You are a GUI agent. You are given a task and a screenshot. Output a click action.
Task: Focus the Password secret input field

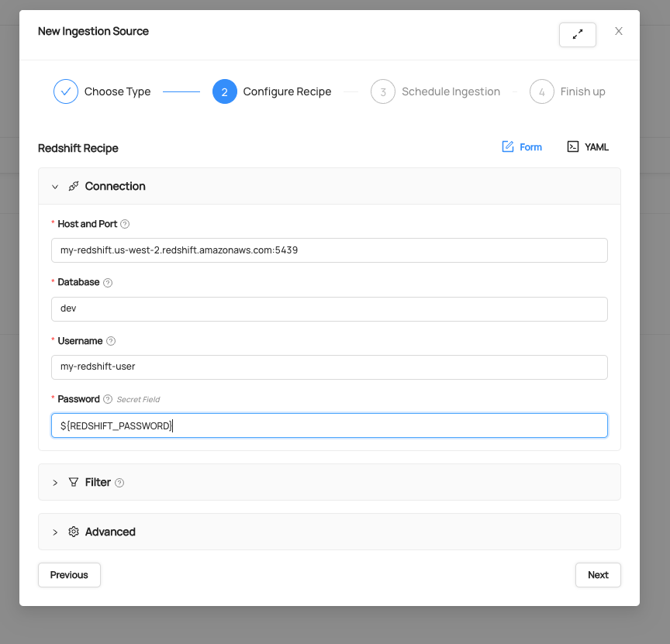pyautogui.click(x=330, y=425)
